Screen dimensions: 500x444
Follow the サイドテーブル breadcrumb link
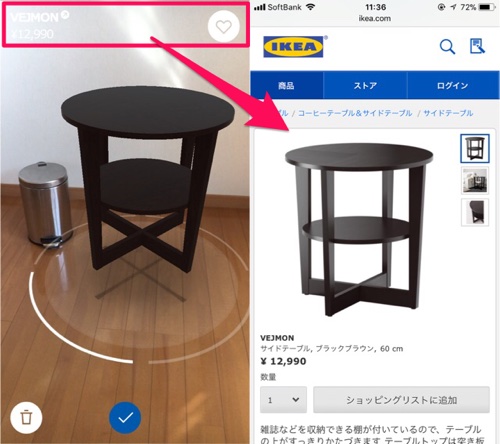tap(448, 113)
